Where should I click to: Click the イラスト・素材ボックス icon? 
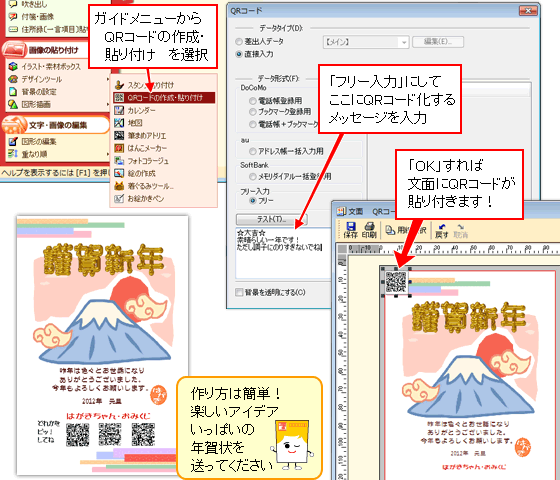pos(13,66)
